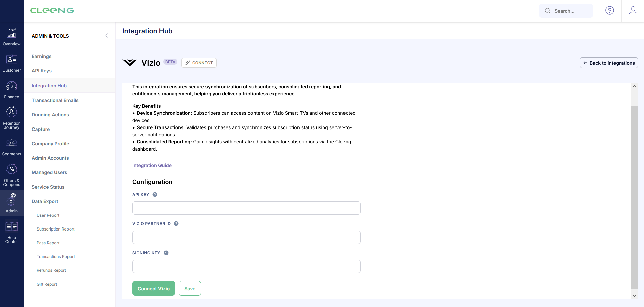
Task: Expand Data Export menu item
Action: 45,201
